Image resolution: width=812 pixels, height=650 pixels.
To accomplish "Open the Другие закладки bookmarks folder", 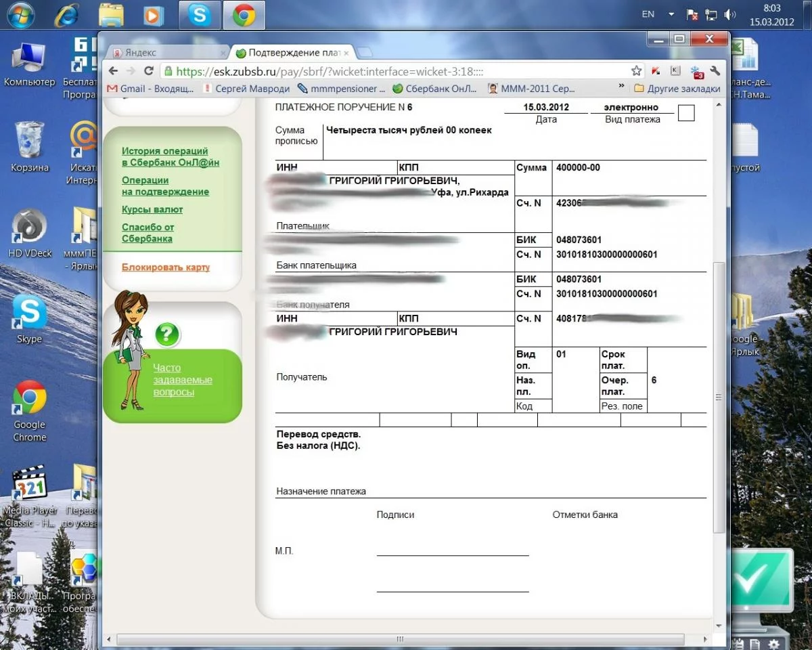I will click(x=677, y=89).
